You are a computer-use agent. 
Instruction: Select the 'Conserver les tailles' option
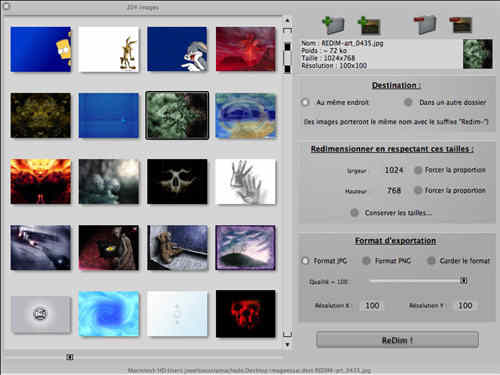click(x=354, y=213)
